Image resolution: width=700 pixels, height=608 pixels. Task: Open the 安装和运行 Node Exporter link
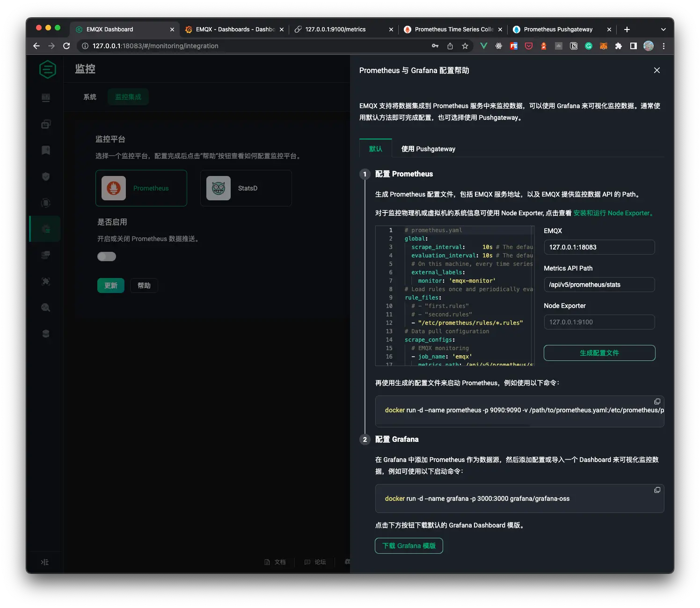click(612, 213)
